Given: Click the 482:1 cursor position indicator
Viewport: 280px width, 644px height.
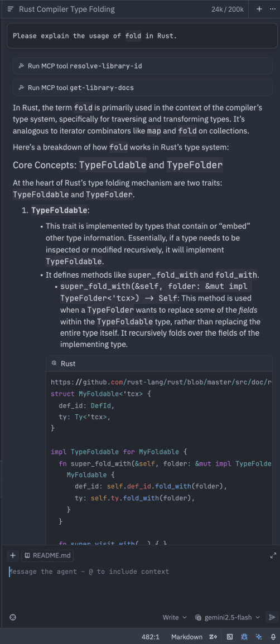Looking at the screenshot, I should click(x=150, y=637).
